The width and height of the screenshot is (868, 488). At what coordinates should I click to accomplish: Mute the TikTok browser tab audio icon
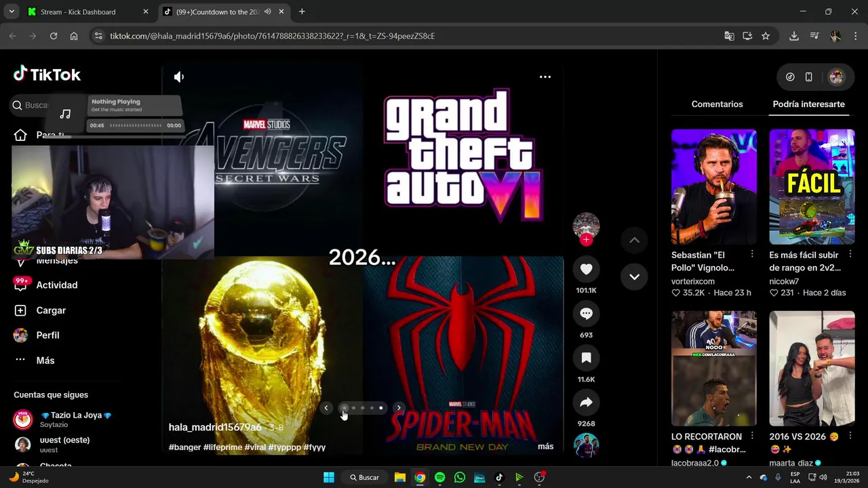pos(267,12)
